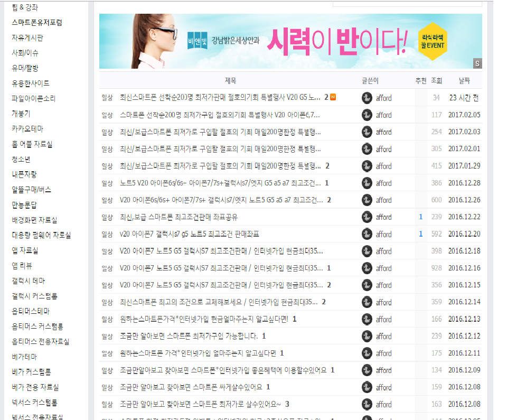
Task: Click the gray S badge on banner
Action: [x=477, y=64]
